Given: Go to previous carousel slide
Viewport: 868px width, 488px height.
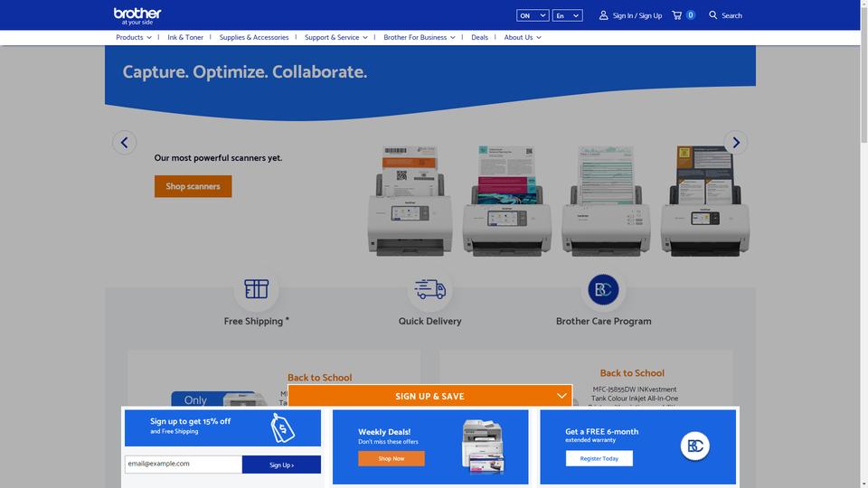Looking at the screenshot, I should tap(125, 143).
